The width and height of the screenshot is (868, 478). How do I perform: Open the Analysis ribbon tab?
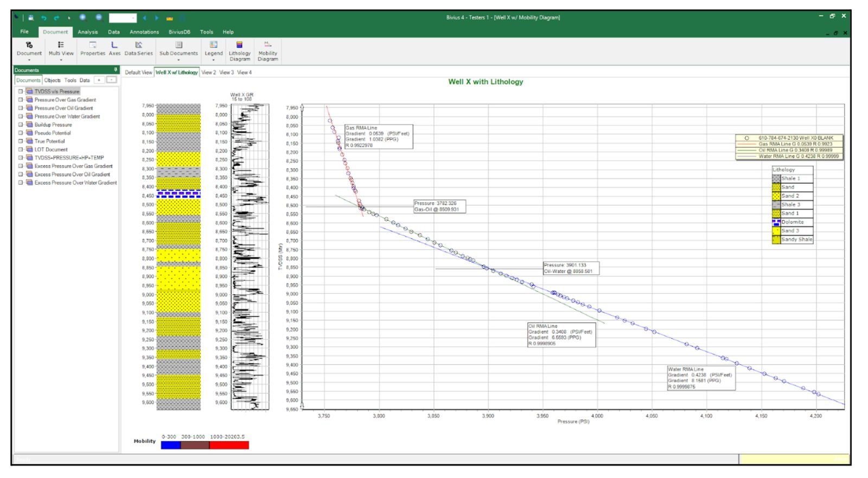point(87,32)
